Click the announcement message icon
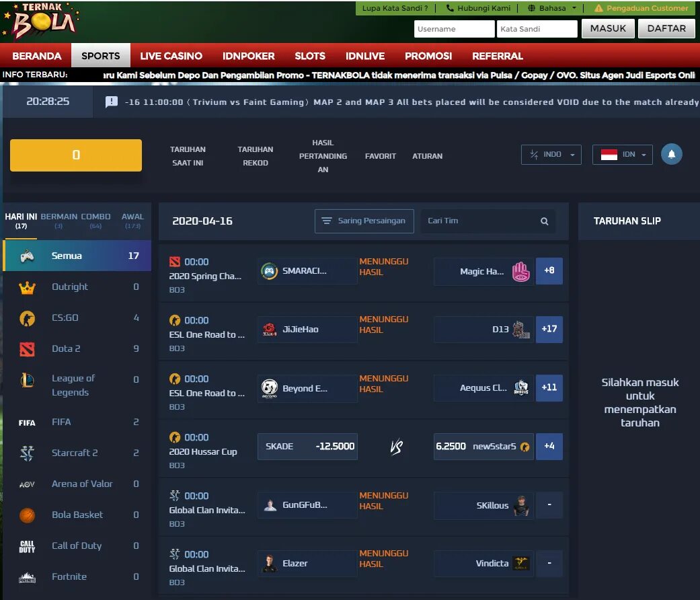Image resolution: width=700 pixels, height=600 pixels. pos(112,102)
